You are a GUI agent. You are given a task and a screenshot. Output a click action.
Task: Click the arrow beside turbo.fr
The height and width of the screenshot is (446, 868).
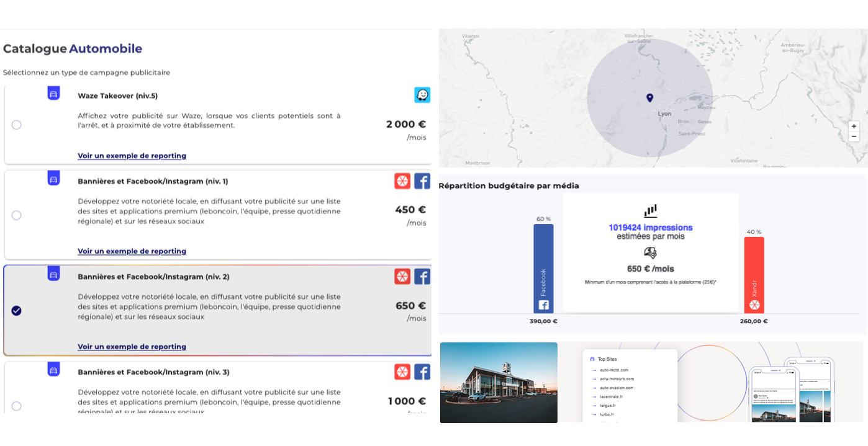point(594,414)
